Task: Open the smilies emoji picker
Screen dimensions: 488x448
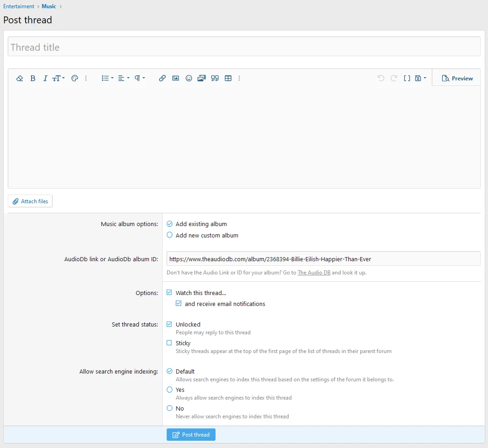Action: 189,79
